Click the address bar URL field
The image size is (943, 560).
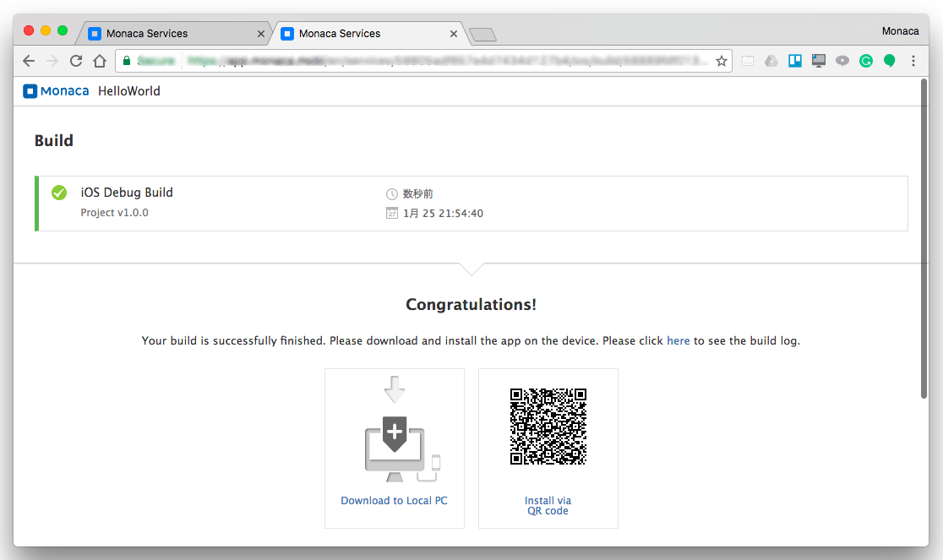pos(422,61)
